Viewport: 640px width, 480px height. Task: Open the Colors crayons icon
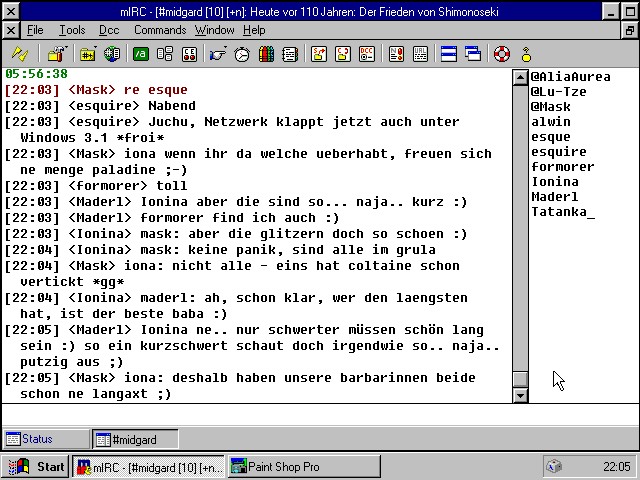266,54
